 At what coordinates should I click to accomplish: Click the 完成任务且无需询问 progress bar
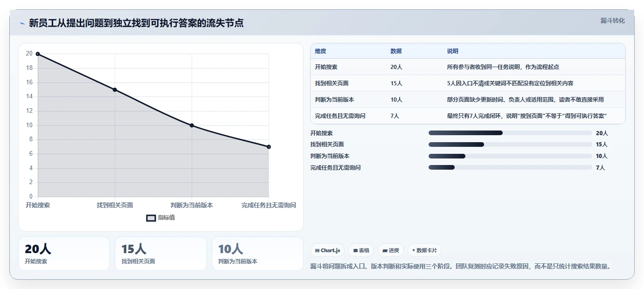[510, 167]
